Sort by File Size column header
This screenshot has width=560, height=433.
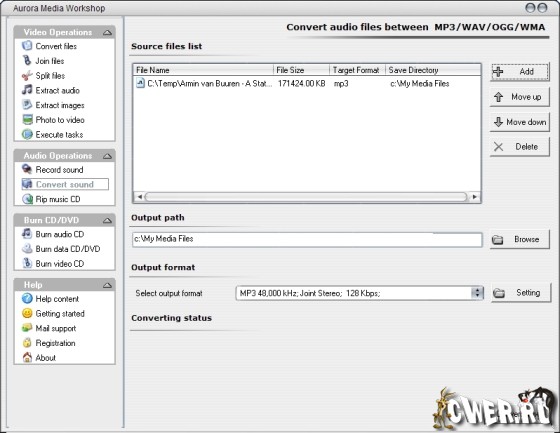(301, 70)
